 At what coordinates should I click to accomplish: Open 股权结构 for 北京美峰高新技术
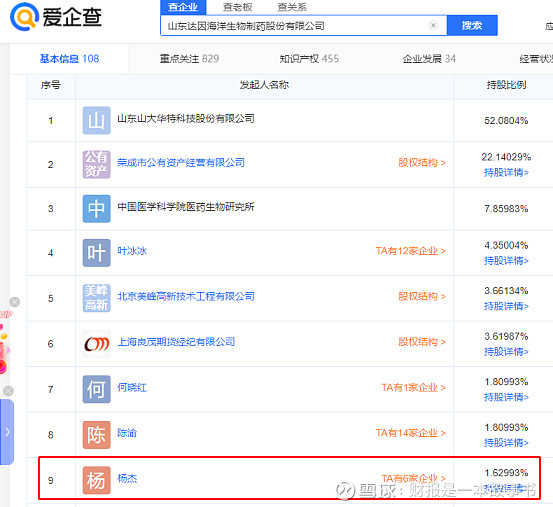pyautogui.click(x=422, y=296)
